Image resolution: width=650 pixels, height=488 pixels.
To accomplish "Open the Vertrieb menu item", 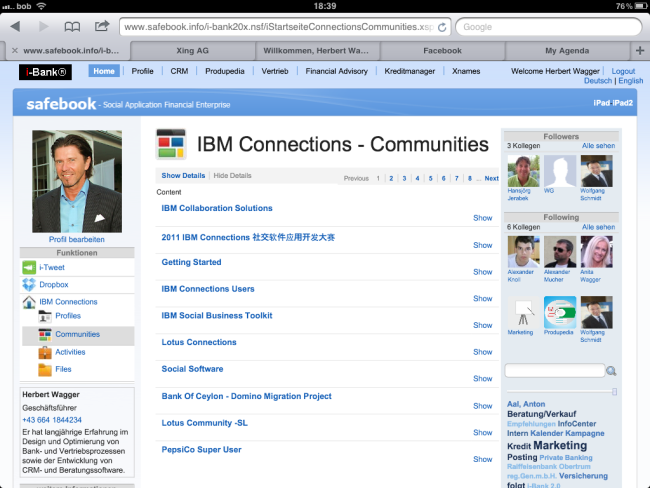I will [x=275, y=71].
